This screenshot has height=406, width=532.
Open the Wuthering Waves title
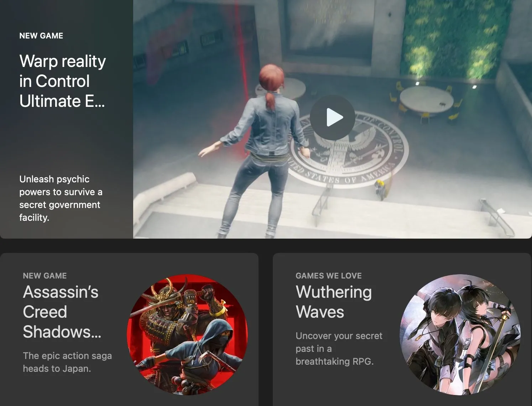pos(333,302)
